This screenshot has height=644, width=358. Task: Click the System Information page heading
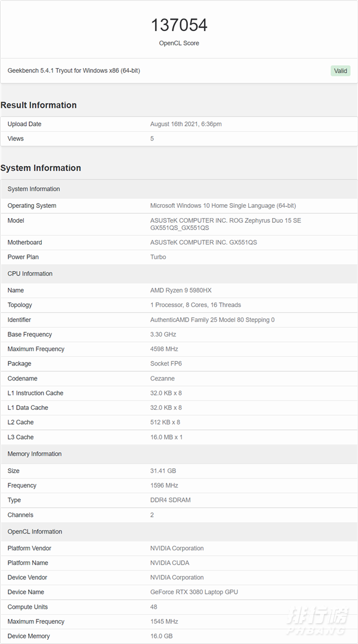[x=41, y=168]
